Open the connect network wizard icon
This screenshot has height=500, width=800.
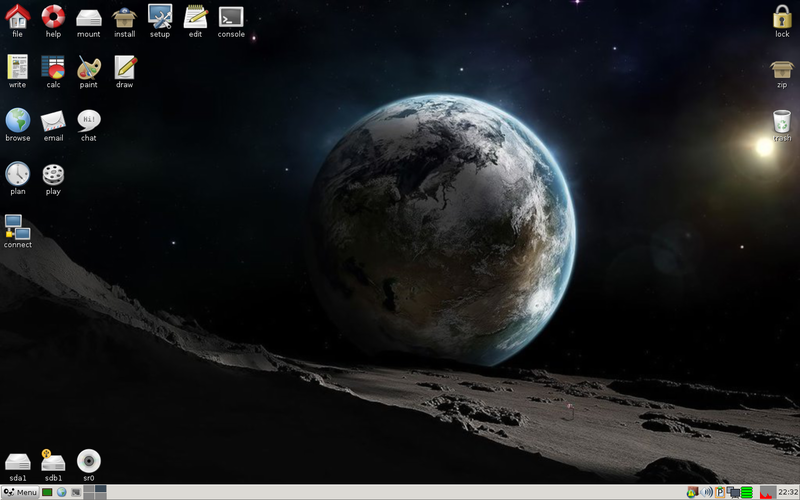tap(17, 231)
